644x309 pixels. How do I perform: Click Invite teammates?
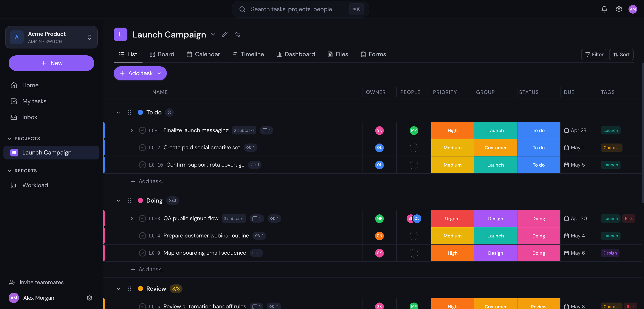pyautogui.click(x=36, y=282)
